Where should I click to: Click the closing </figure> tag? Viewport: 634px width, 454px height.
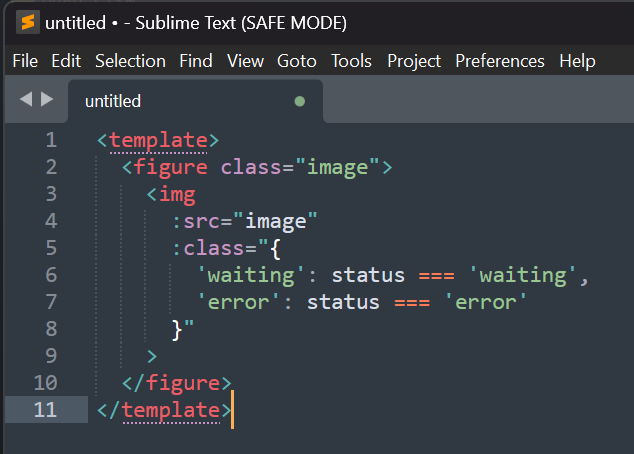pyautogui.click(x=177, y=383)
